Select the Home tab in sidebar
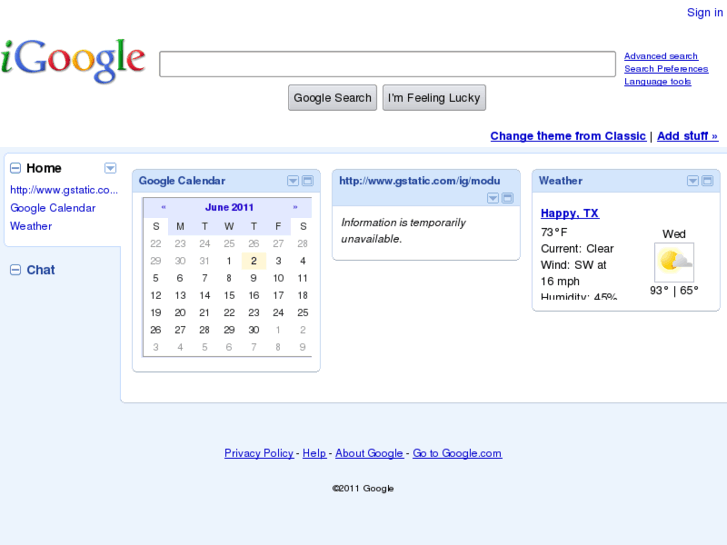This screenshot has width=727, height=545. (x=44, y=168)
